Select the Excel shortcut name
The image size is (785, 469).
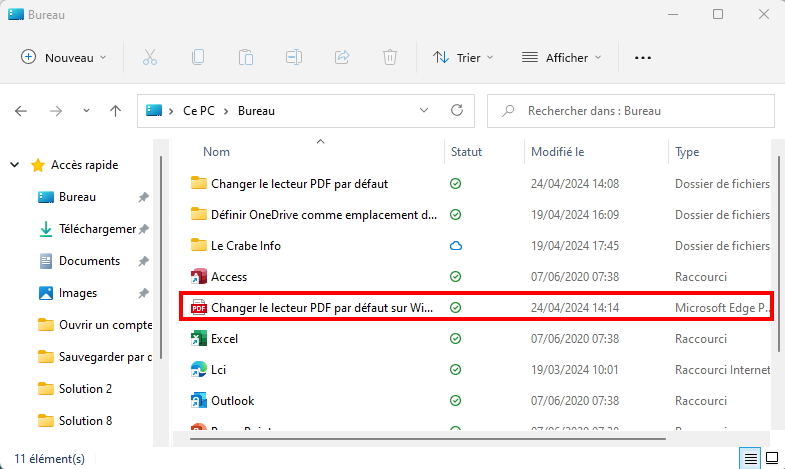224,339
